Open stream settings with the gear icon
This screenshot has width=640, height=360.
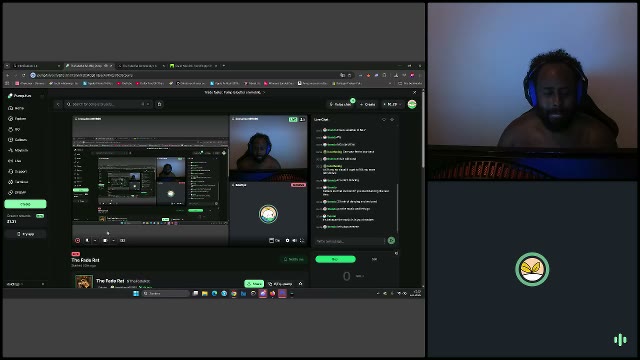coord(287,241)
